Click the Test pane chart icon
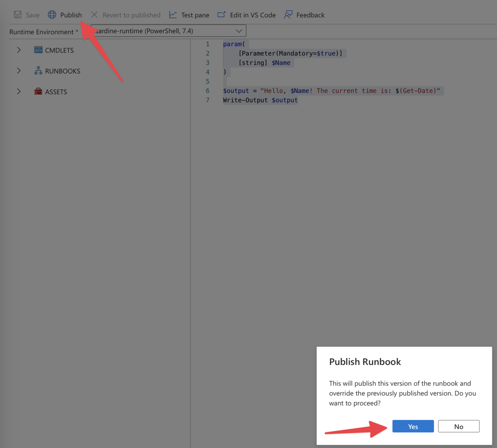The image size is (497, 448). tap(173, 15)
